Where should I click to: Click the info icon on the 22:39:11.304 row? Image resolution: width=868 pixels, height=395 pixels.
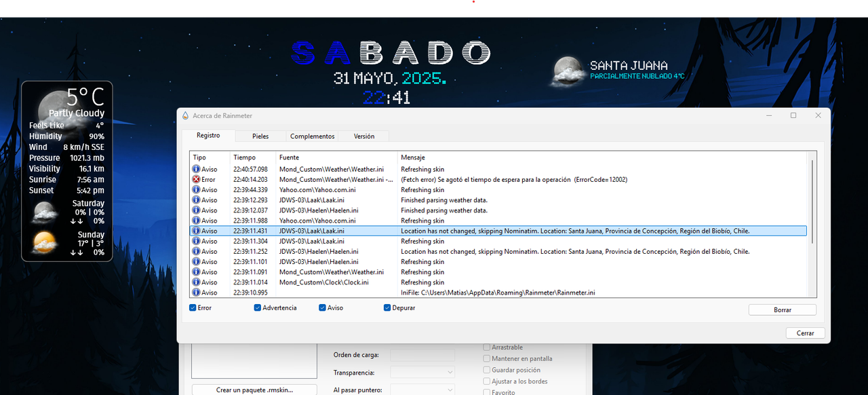[196, 241]
